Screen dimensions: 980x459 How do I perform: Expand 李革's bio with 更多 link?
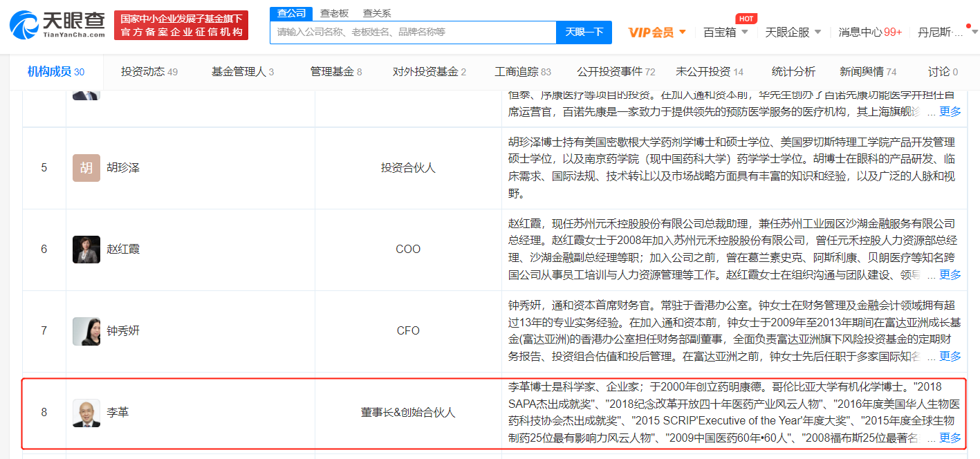click(x=950, y=438)
